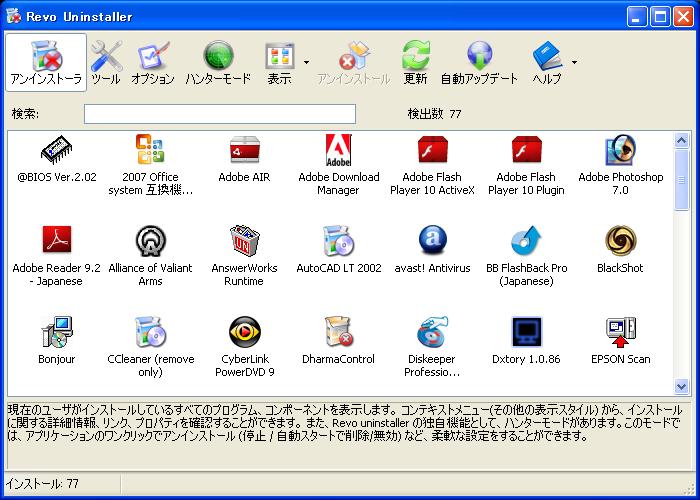Click the program list scroll up arrow
700x500 pixels.
681,141
